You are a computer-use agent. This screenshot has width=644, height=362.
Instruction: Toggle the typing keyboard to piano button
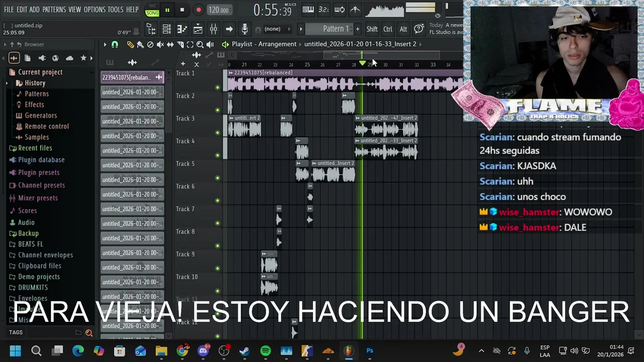tap(308, 10)
